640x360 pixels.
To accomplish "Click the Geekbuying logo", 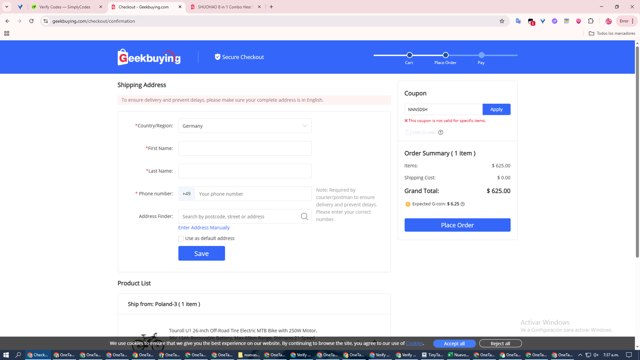I will point(149,58).
